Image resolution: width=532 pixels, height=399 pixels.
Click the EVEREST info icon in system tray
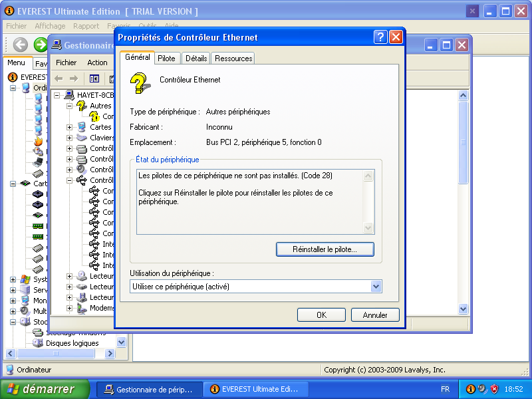tap(470, 389)
